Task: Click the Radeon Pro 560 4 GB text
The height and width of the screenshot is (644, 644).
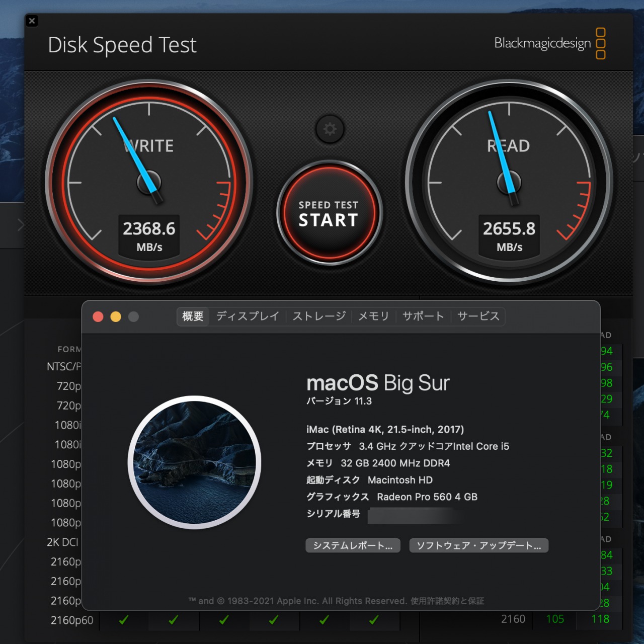Action: click(427, 497)
